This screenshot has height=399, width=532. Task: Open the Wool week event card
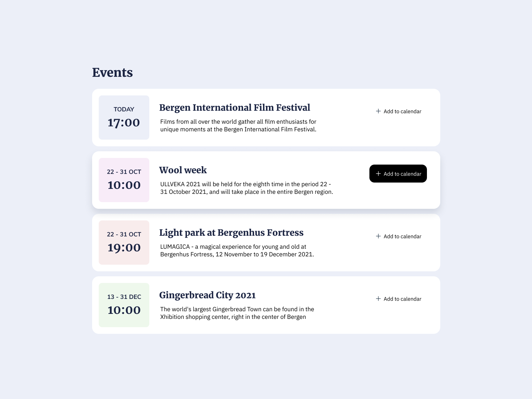coord(266,180)
